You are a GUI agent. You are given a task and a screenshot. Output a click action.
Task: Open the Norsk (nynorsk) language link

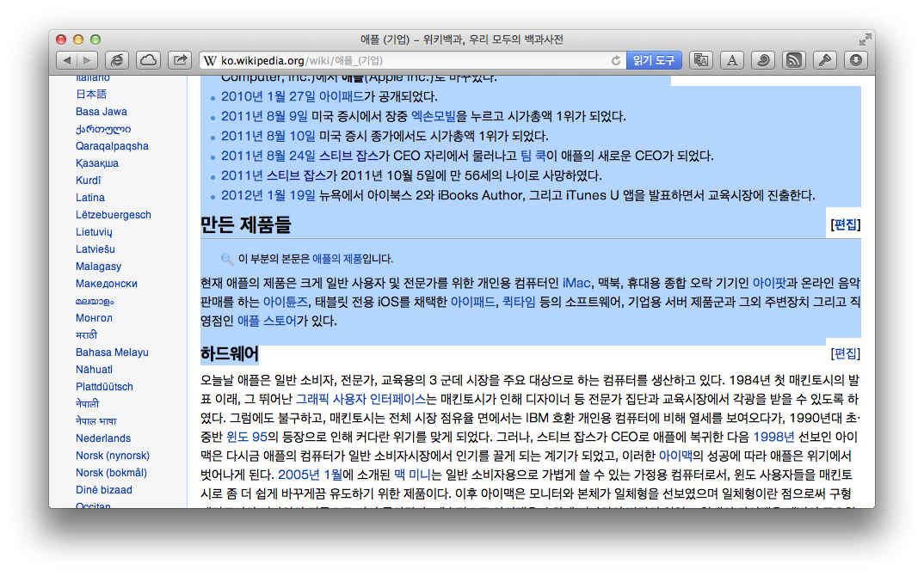[x=112, y=456]
